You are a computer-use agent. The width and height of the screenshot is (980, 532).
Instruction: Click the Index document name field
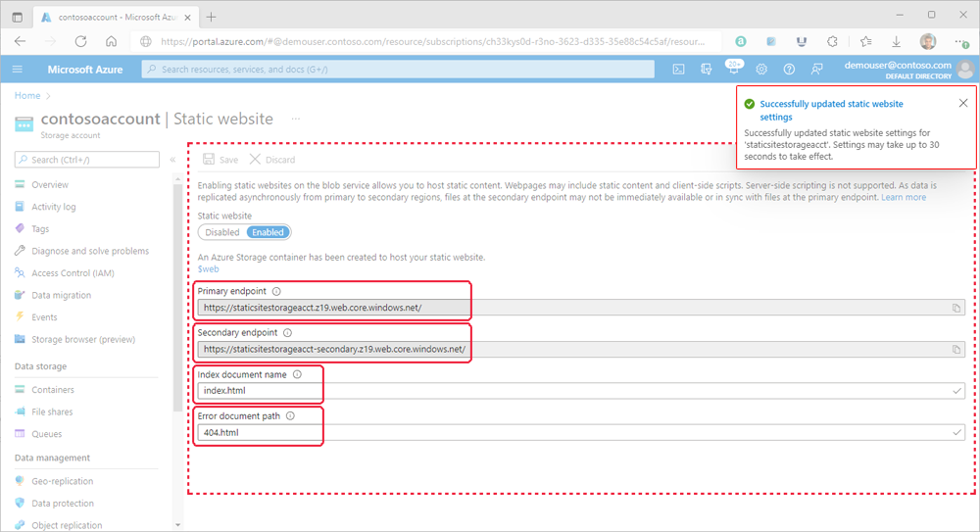tap(581, 391)
